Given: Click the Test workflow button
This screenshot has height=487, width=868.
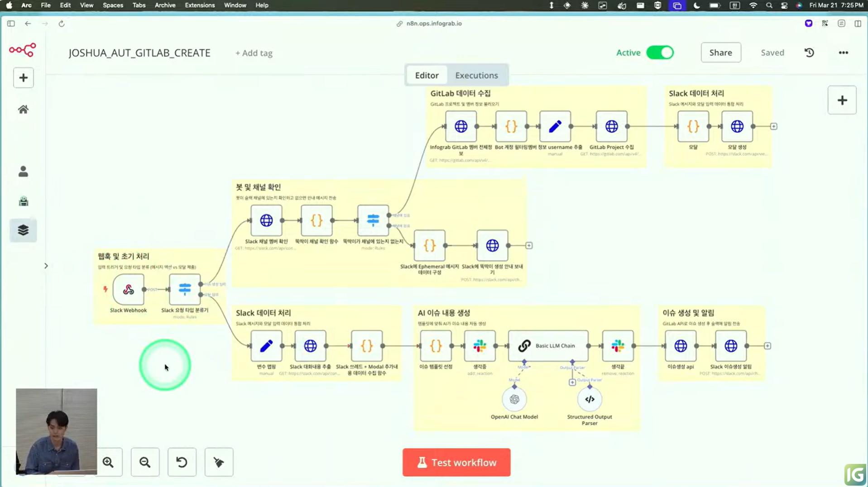Looking at the screenshot, I should pos(456,462).
